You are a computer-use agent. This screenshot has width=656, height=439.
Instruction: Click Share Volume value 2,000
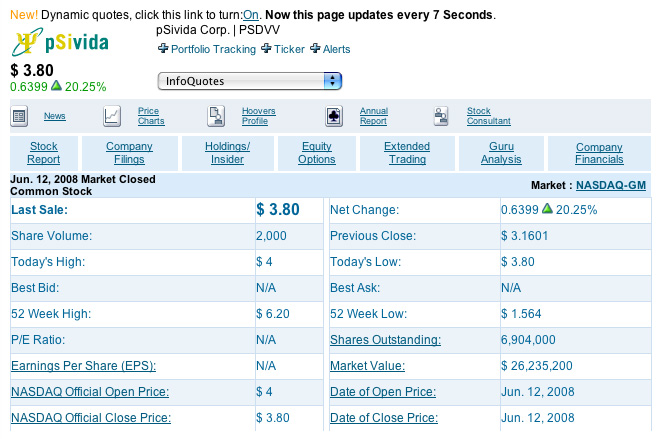(271, 236)
